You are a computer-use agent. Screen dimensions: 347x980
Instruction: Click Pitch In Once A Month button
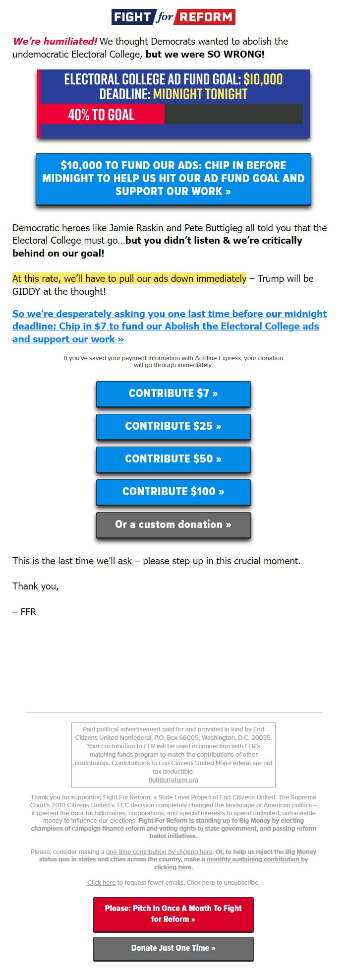click(173, 915)
